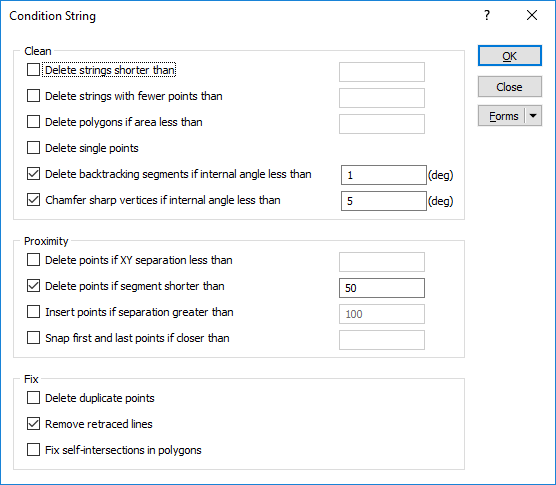Enable Insert points if separation greater than
556x485 pixels.
33,312
